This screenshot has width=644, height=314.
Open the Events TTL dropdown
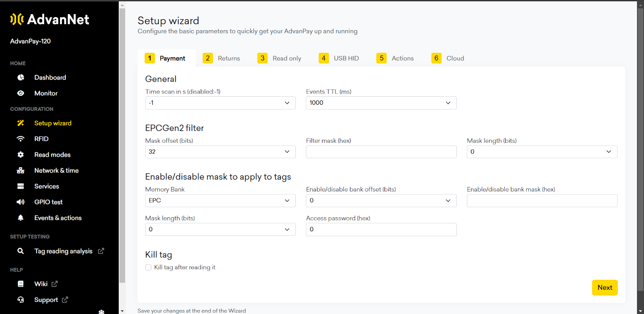381,103
